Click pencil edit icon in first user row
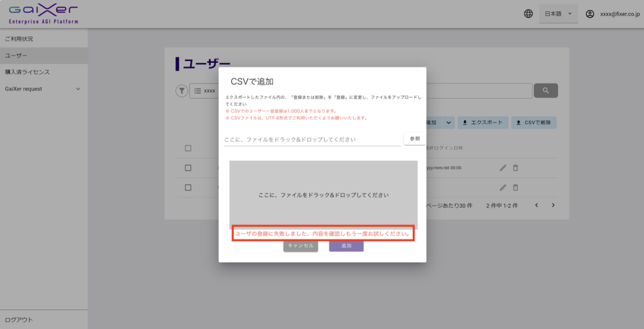This screenshot has height=329, width=644. 502,168
